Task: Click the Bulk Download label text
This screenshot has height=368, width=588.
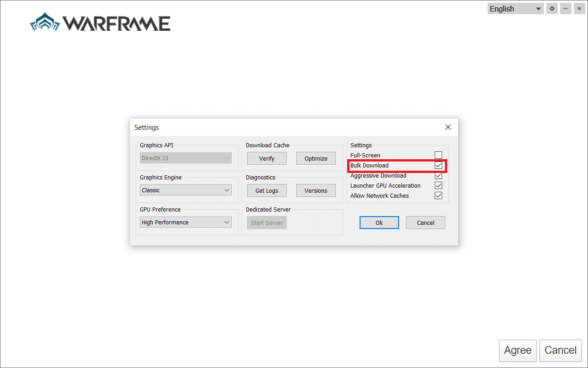Action: pos(370,165)
